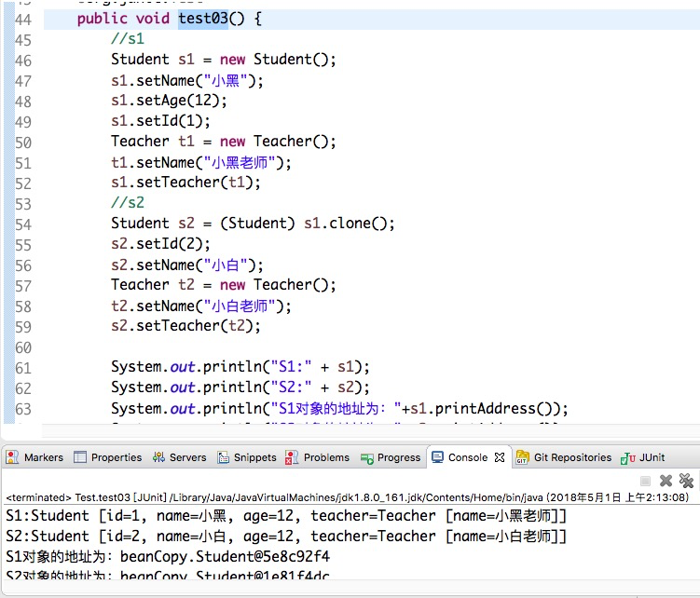The width and height of the screenshot is (700, 598).
Task: Click the JUnit view icon
Action: (x=628, y=457)
